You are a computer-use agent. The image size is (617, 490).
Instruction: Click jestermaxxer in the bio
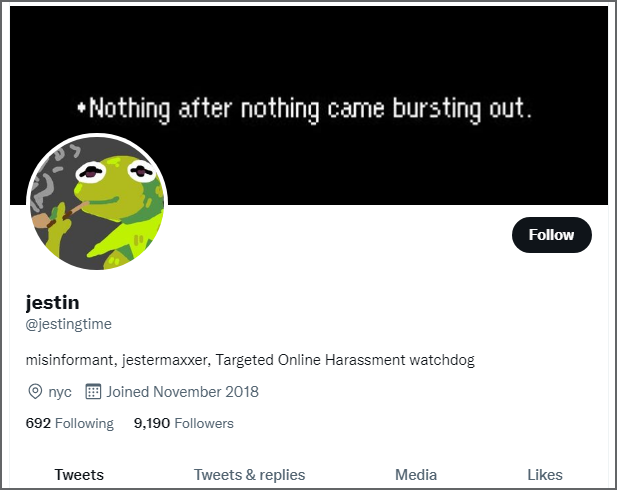coord(166,360)
